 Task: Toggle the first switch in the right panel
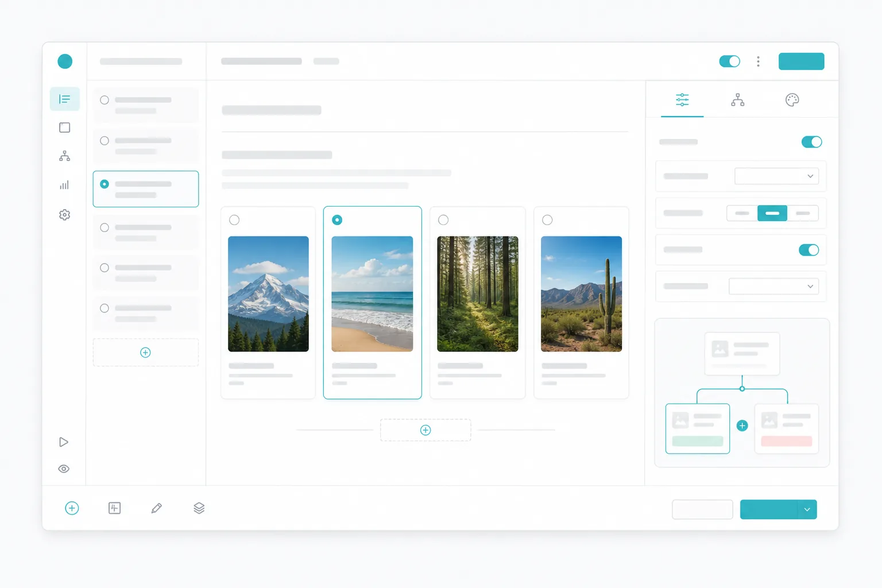click(812, 142)
